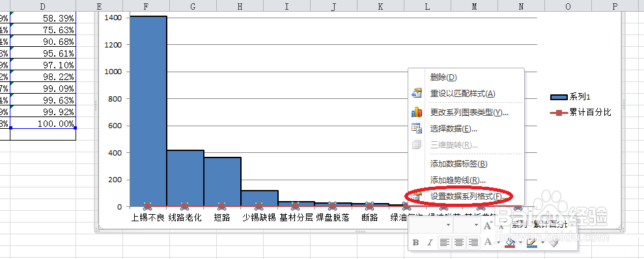This screenshot has height=259, width=644.
Task: Select column H header
Action: [240, 6]
